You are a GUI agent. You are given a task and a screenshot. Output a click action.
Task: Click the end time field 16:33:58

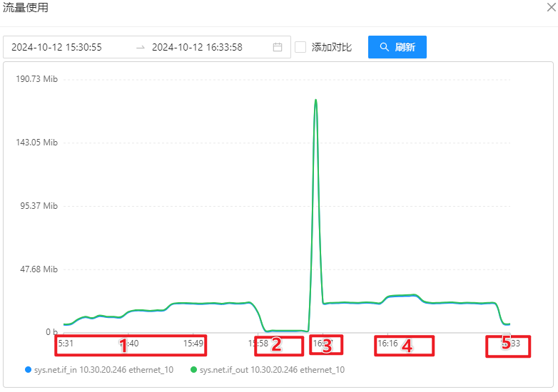[197, 48]
